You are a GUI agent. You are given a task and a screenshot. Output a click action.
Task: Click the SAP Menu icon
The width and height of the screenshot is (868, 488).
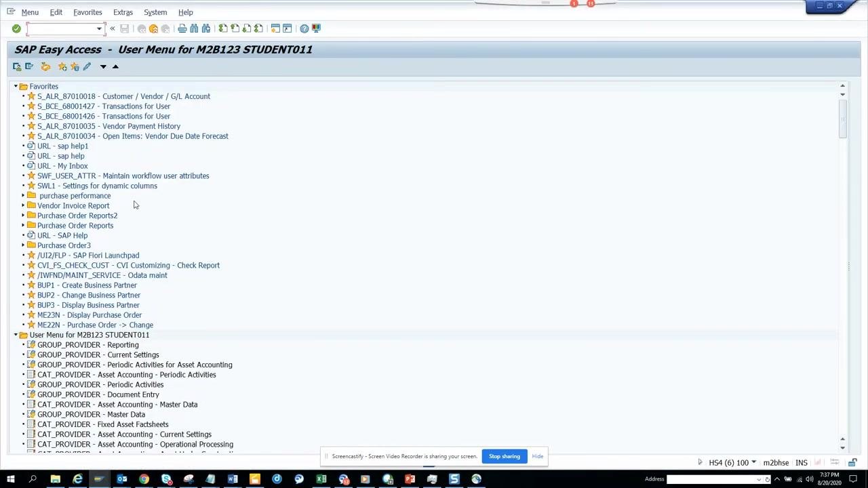tap(29, 66)
